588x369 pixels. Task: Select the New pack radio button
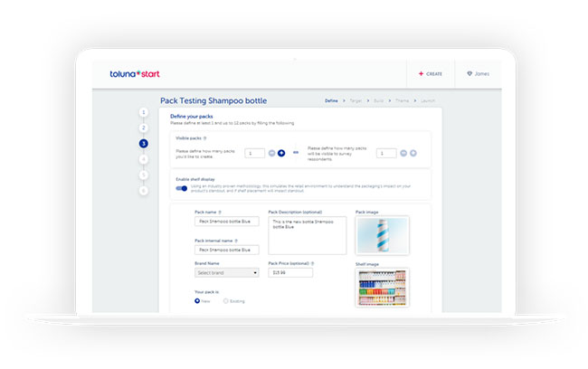pos(198,300)
